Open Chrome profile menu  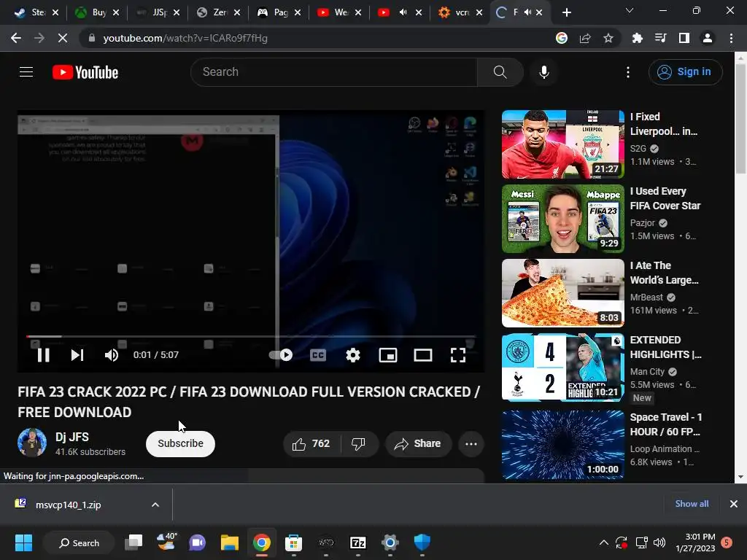[708, 38]
